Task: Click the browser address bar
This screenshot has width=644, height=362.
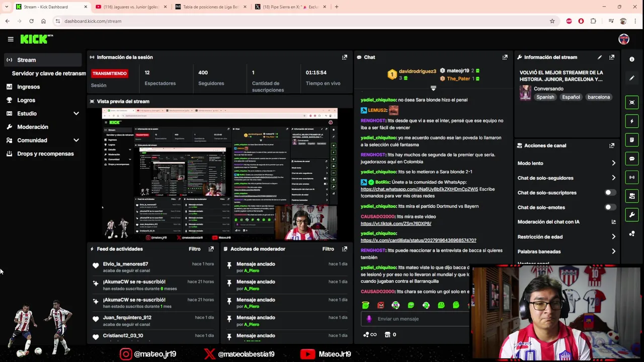Action: tap(302, 21)
